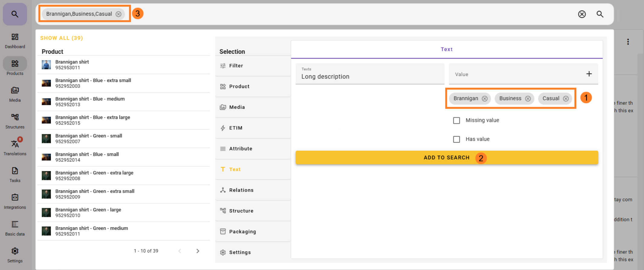
Task: Choose Packaging from the Selection list
Action: 242,231
